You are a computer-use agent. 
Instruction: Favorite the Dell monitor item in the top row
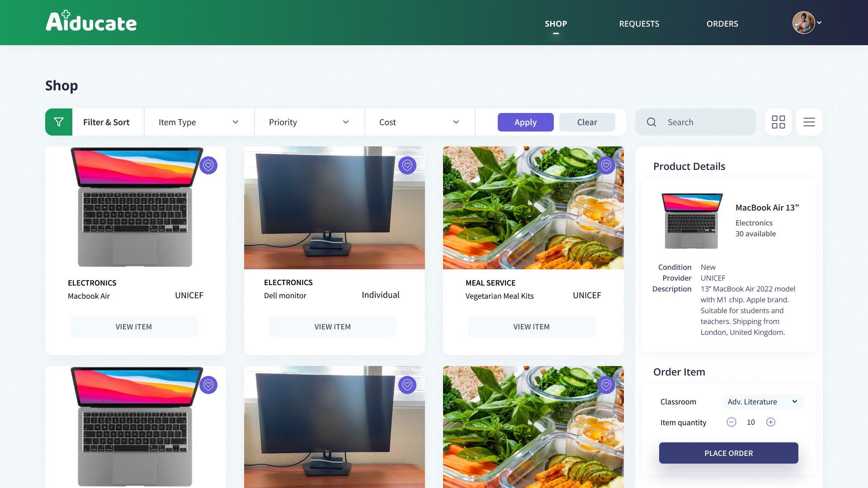[x=407, y=165]
